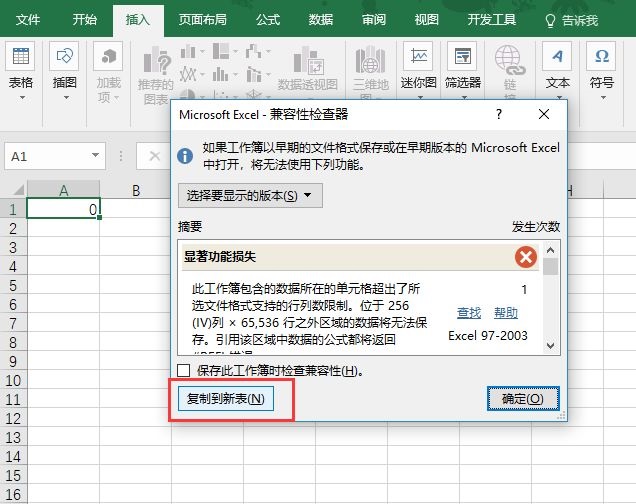Expand the 表格 dropdown arrow

pos(22,98)
